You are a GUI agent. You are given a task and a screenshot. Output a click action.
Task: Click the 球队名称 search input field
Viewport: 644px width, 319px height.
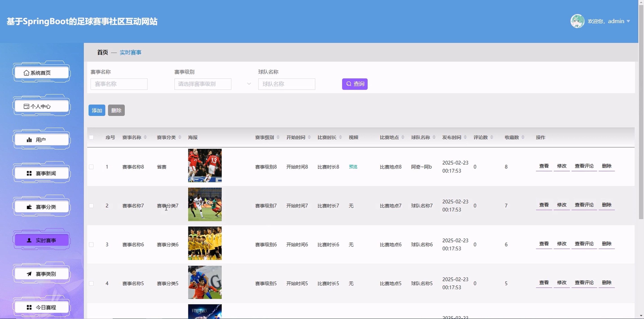(x=287, y=84)
